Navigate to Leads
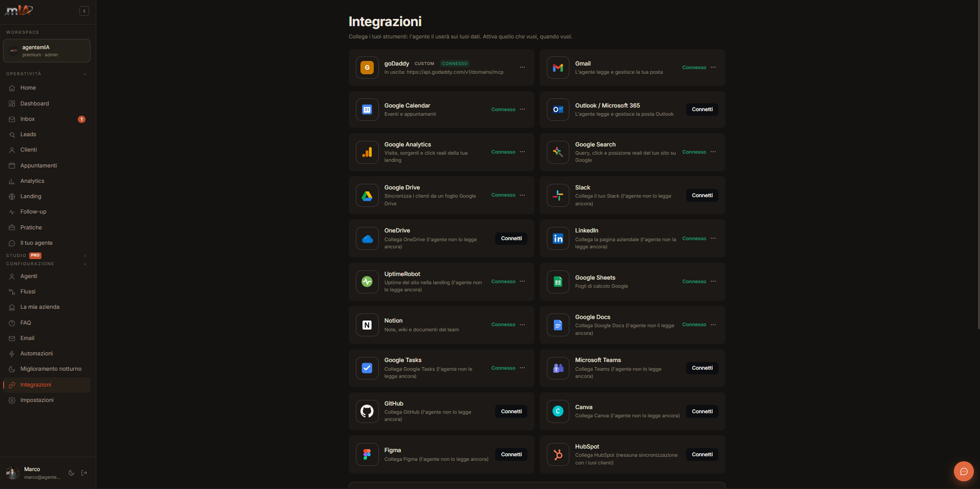 pos(47,134)
